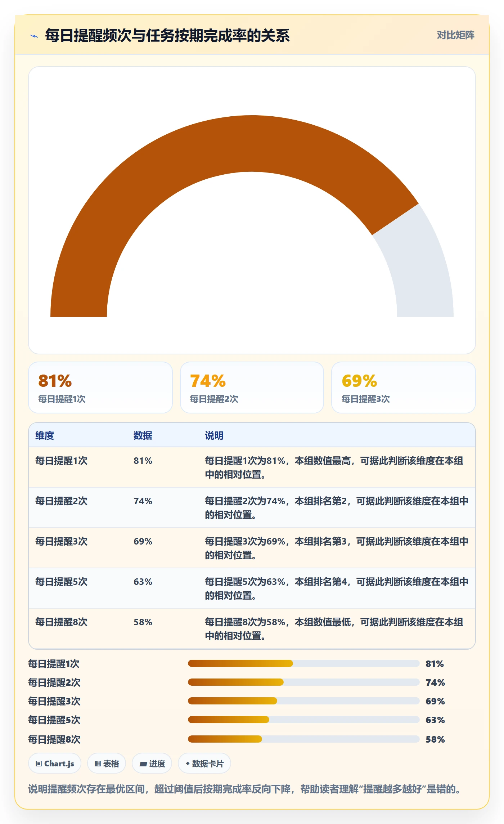Select the 表格 chip

pyautogui.click(x=107, y=763)
